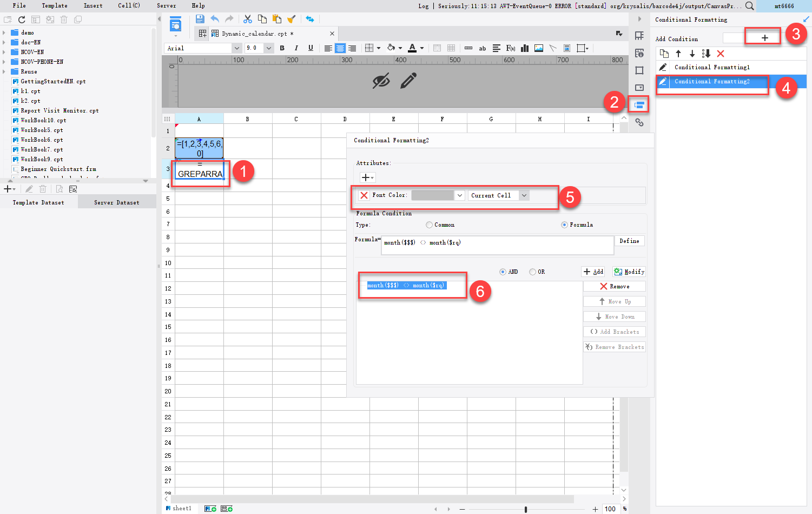812x514 pixels.
Task: Click the Define button next to Formula
Action: click(629, 241)
